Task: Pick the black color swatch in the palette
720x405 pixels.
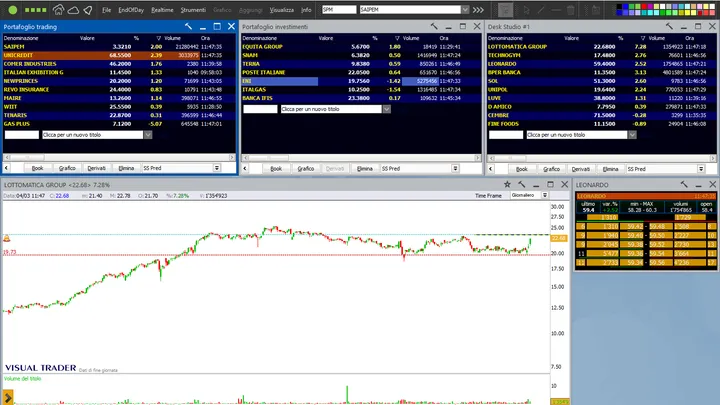Action: tap(619, 6)
